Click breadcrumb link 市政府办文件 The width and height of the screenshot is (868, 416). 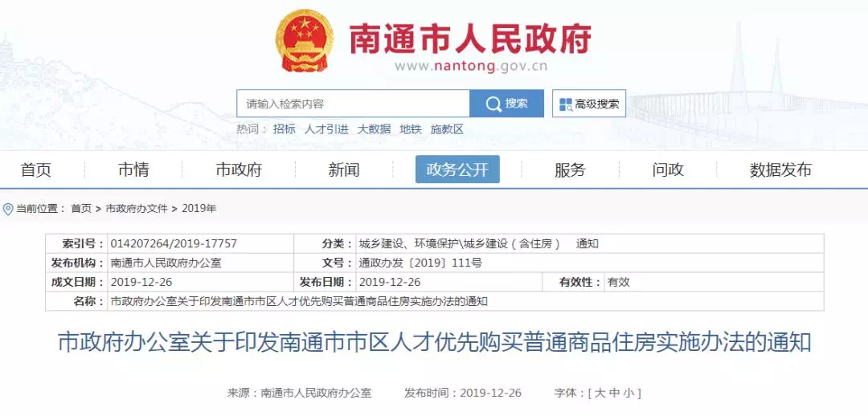click(x=137, y=209)
